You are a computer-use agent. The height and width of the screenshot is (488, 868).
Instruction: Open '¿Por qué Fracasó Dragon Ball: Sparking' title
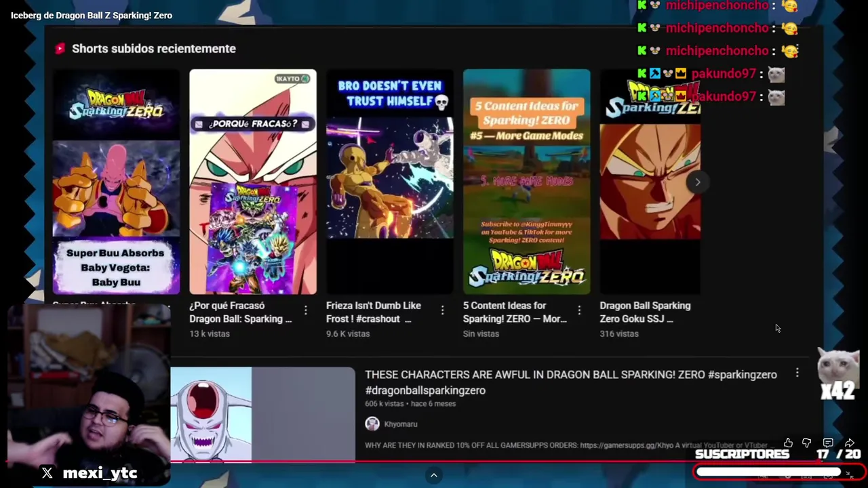coord(241,312)
